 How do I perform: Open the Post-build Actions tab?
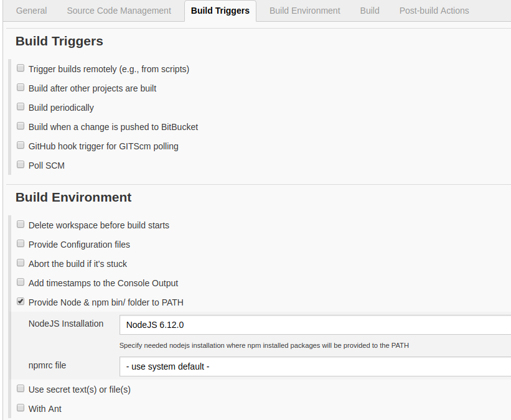point(434,11)
